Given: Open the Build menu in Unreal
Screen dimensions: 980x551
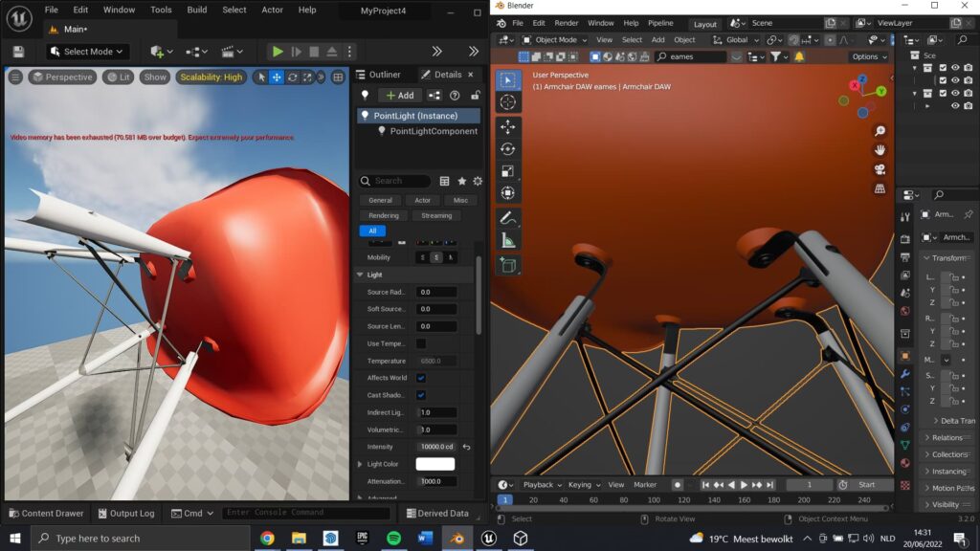Looking at the screenshot, I should [197, 10].
